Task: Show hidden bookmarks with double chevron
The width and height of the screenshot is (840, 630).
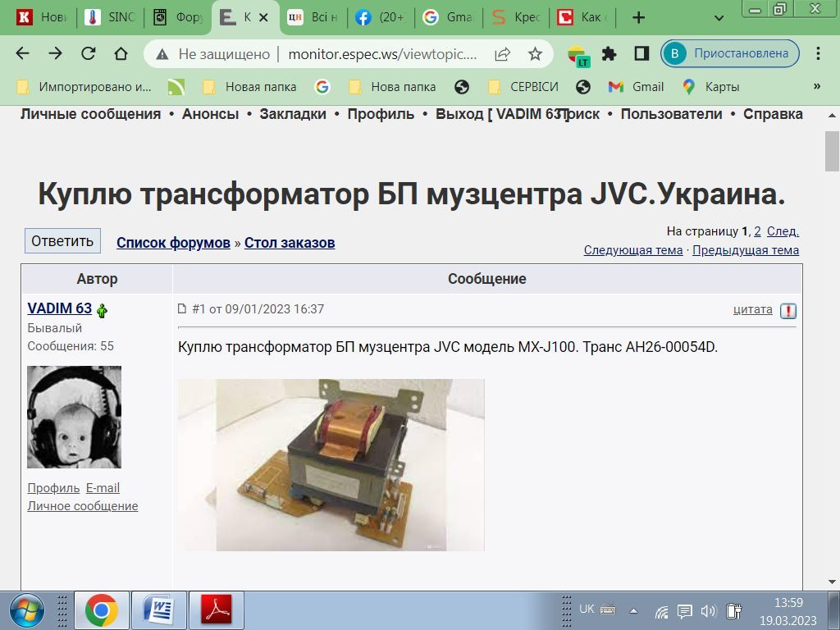Action: (x=816, y=86)
